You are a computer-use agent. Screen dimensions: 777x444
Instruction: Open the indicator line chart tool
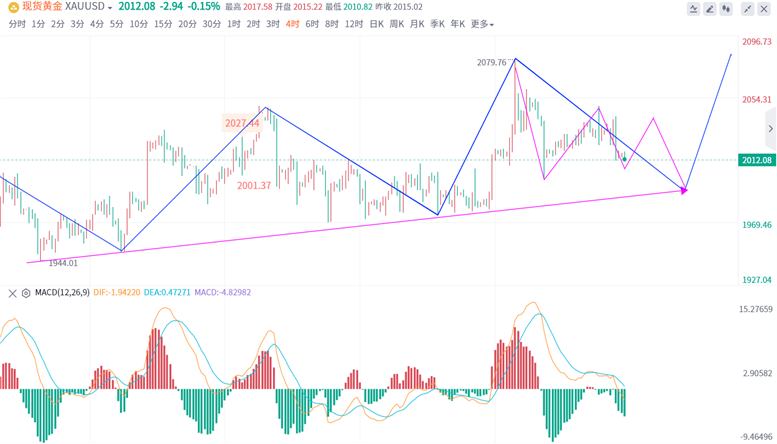click(694, 9)
